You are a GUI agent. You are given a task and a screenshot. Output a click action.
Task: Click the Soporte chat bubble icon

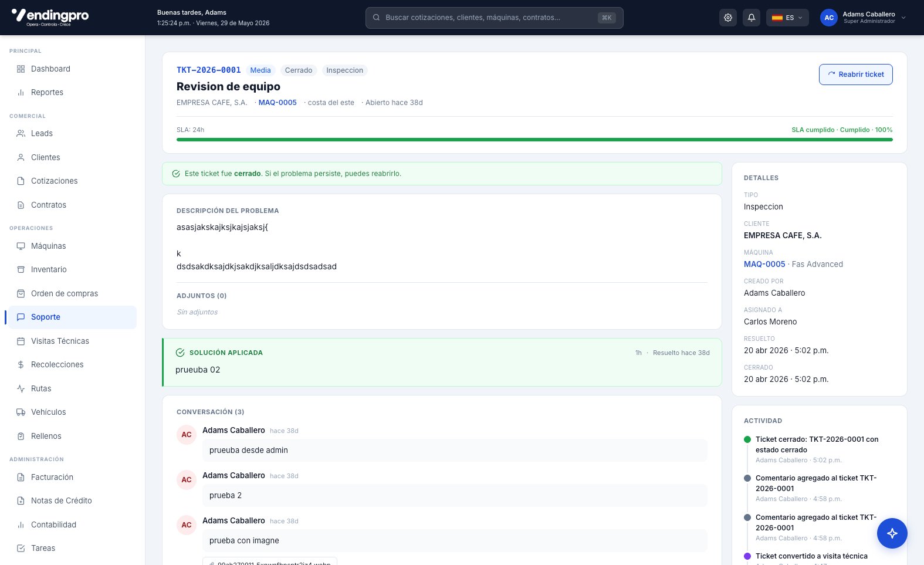[21, 317]
